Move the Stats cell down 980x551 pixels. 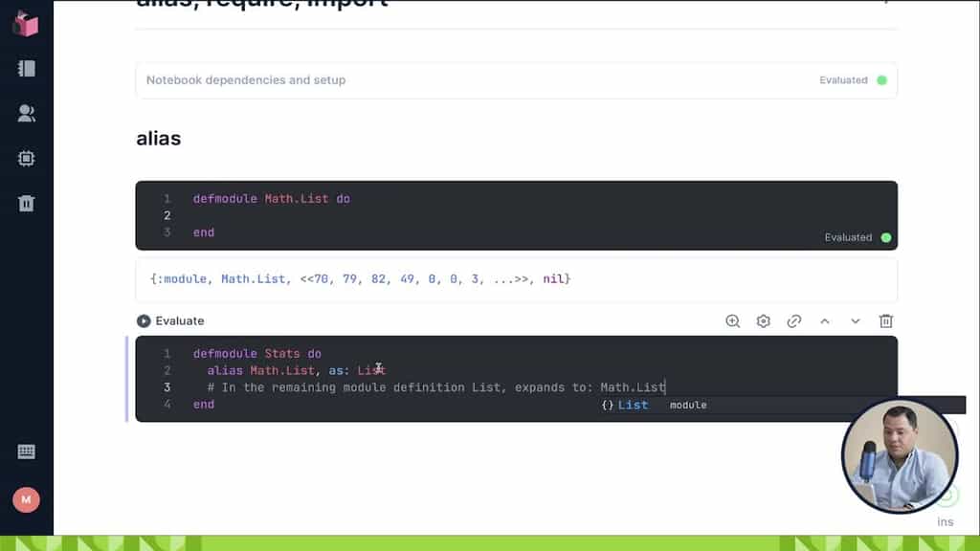tap(856, 321)
